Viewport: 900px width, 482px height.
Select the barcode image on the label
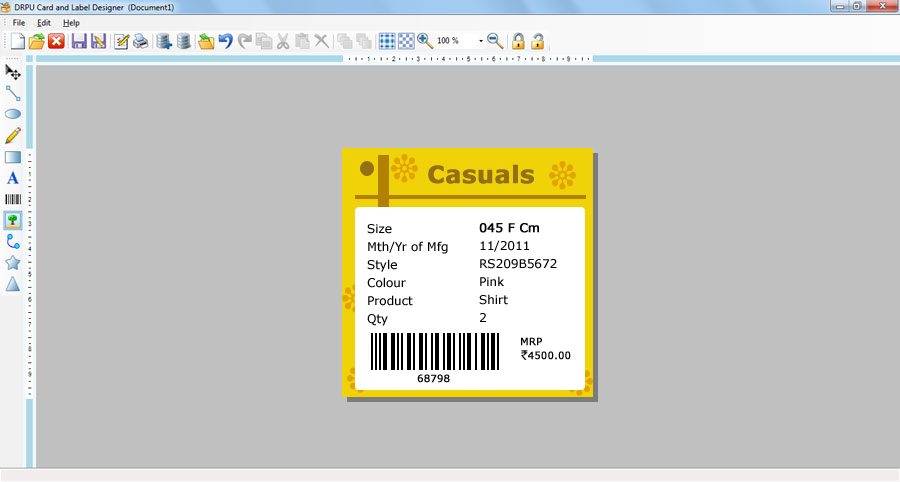[435, 351]
